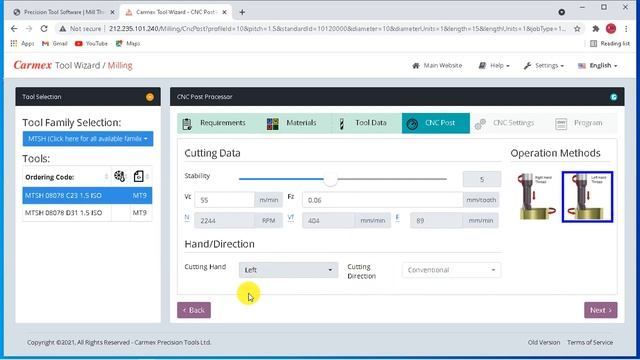Click the MT9 cell for C23 tool
Screen dimensions: 640x360
[140, 196]
